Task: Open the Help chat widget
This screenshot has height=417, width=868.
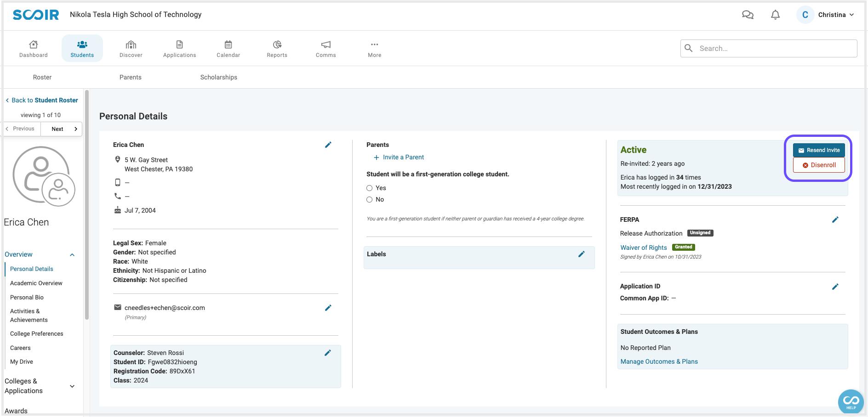Action: [x=851, y=402]
